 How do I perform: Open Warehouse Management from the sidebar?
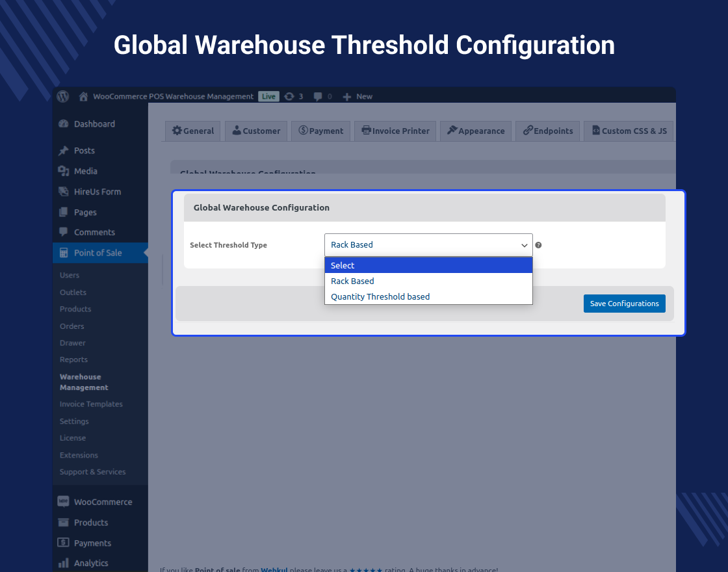[x=80, y=382]
